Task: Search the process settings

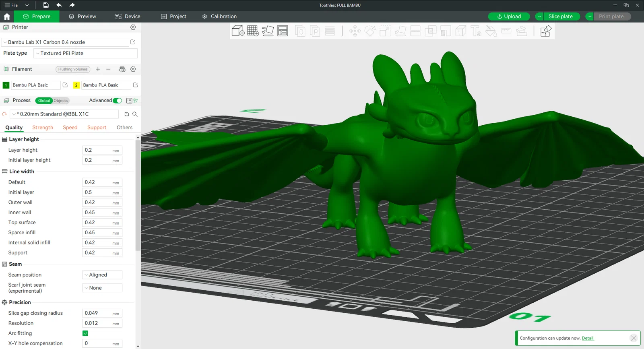Action: 135,114
